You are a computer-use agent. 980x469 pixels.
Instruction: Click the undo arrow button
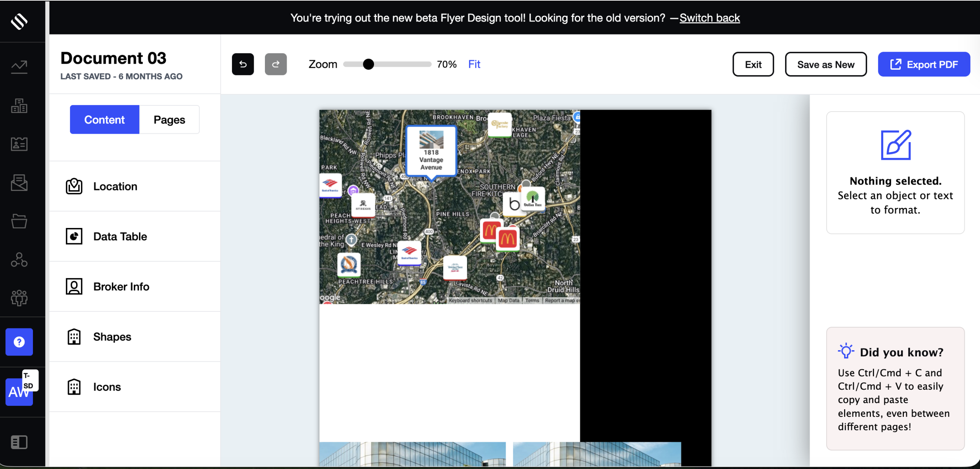coord(243,64)
